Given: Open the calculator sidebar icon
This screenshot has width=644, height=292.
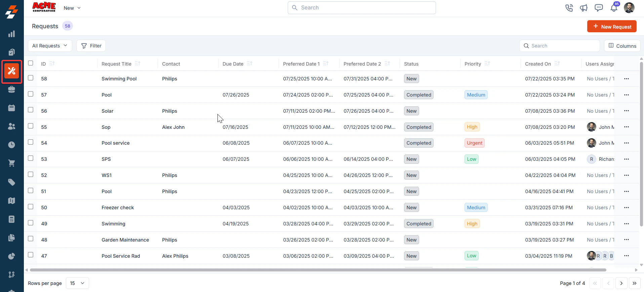Looking at the screenshot, I should [x=11, y=219].
